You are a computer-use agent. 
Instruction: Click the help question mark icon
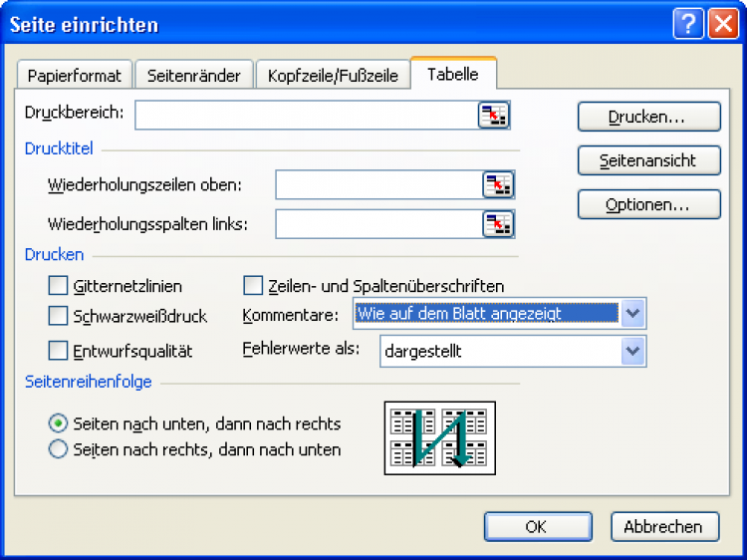688,25
